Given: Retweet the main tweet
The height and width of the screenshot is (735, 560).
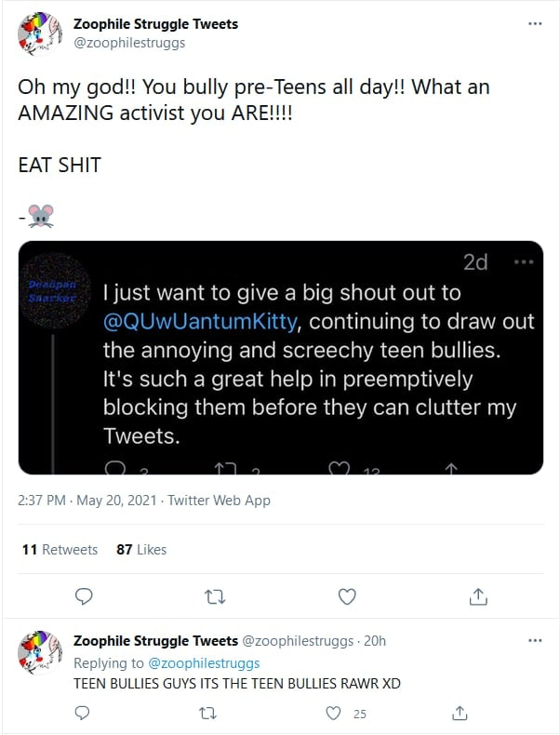Looking at the screenshot, I should click(x=215, y=596).
